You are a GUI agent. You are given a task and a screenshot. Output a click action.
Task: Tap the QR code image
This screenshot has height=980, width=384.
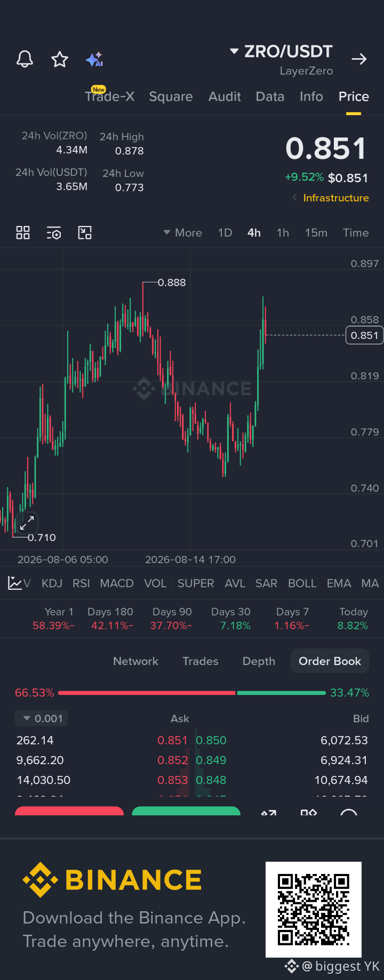(314, 910)
